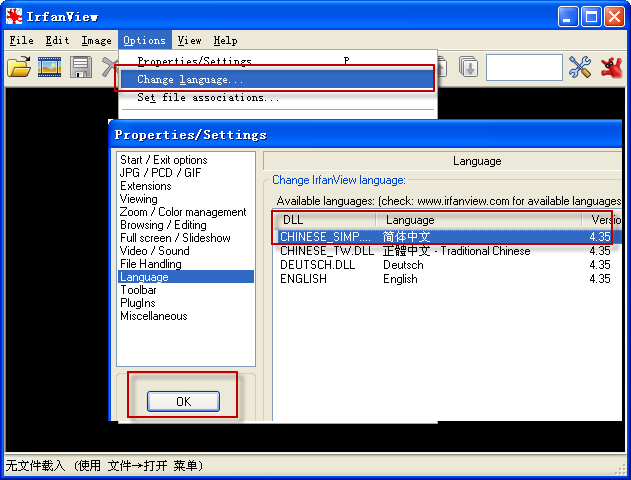Open the File menu

click(21, 40)
